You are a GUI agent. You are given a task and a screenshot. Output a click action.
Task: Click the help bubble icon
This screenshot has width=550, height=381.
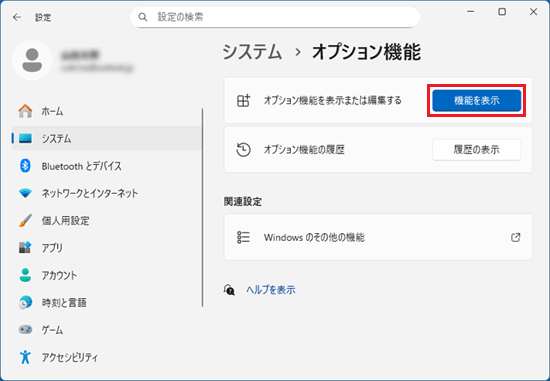click(229, 290)
